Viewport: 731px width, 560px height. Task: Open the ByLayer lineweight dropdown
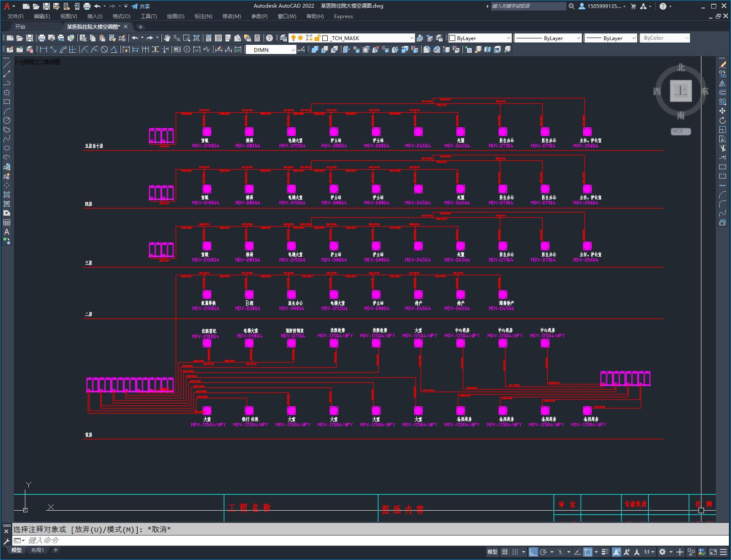coord(611,38)
